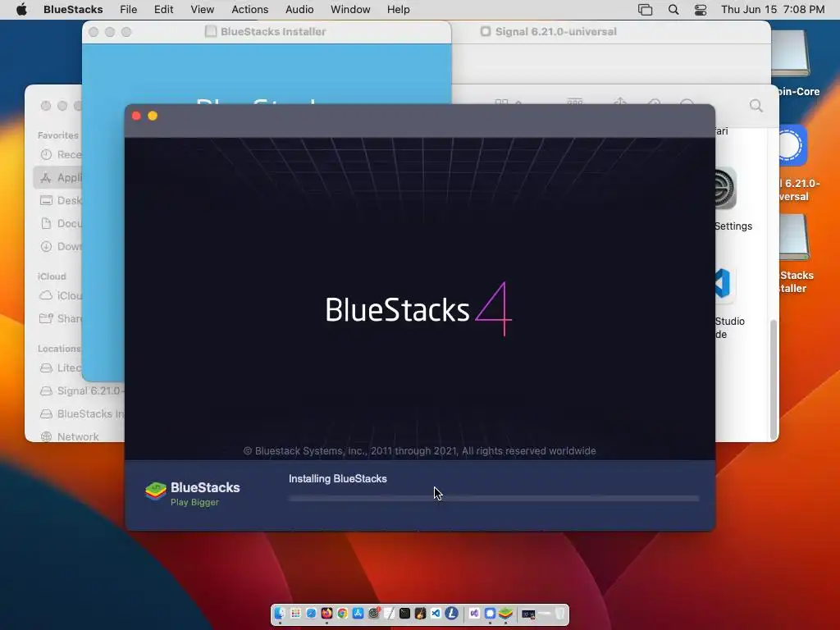Image resolution: width=840 pixels, height=630 pixels.
Task: Click the BlueStacks Play Bigger logo
Action: pos(192,493)
